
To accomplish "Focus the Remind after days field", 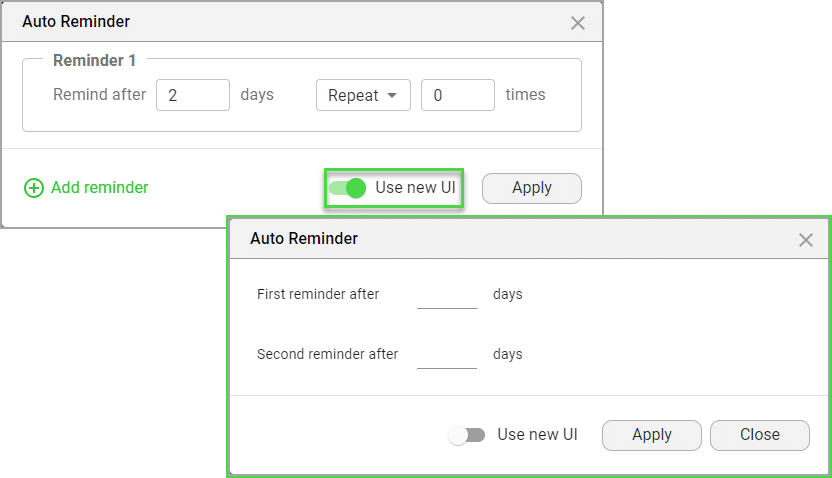I will click(193, 96).
